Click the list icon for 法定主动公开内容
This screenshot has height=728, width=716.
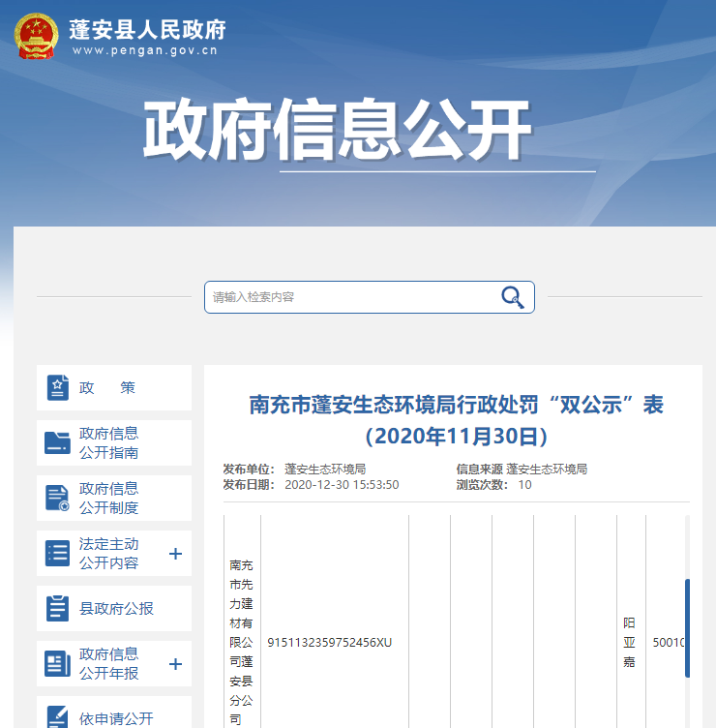[57, 554]
